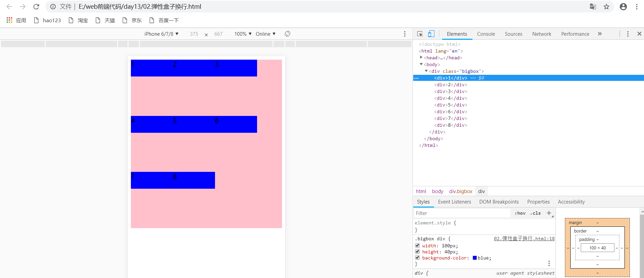
Task: Click the width field showing 375
Action: tap(194, 34)
